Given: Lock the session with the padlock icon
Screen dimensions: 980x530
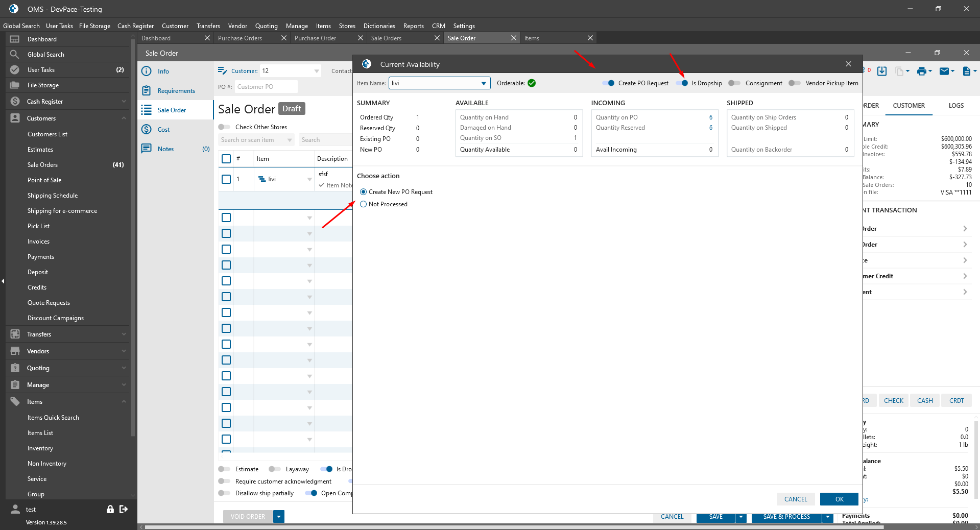Looking at the screenshot, I should pos(110,509).
